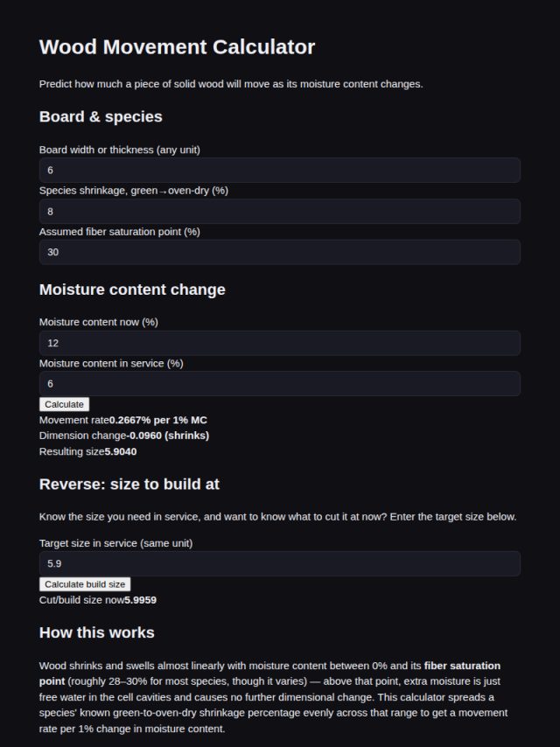
Task: Click the Movement rate result value
Action: click(158, 420)
